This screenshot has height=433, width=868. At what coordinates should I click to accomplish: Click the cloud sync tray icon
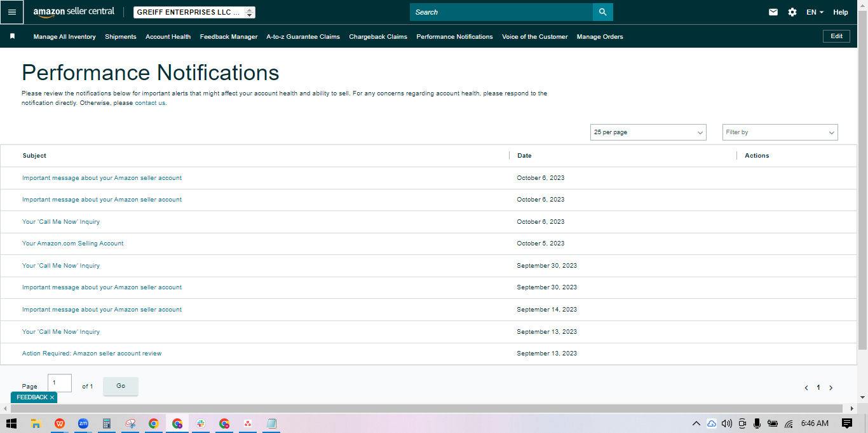[712, 423]
